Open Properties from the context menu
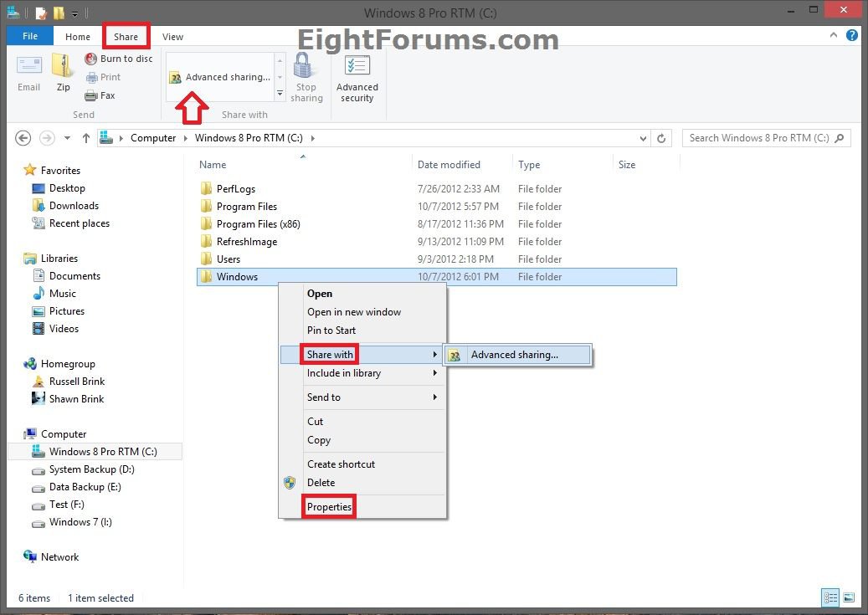 point(364,506)
